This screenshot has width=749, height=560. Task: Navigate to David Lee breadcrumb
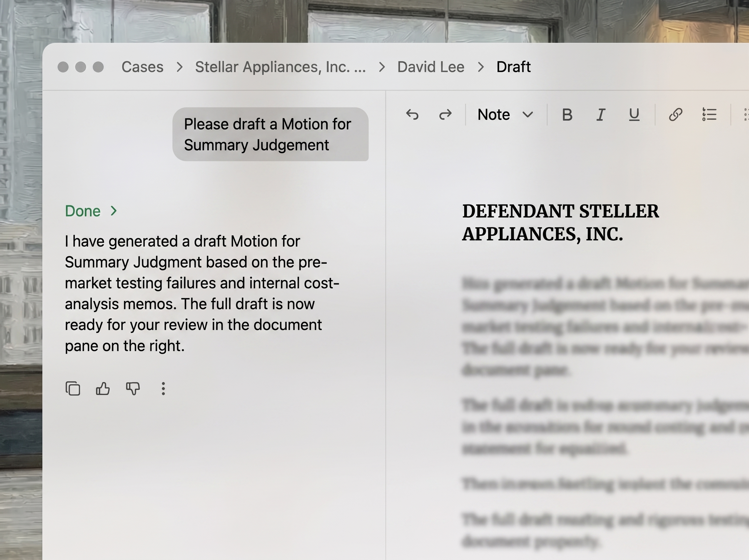[431, 67]
